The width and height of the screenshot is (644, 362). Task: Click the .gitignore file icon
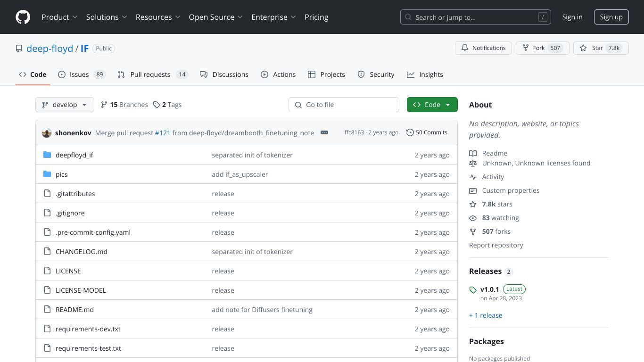coord(47,213)
